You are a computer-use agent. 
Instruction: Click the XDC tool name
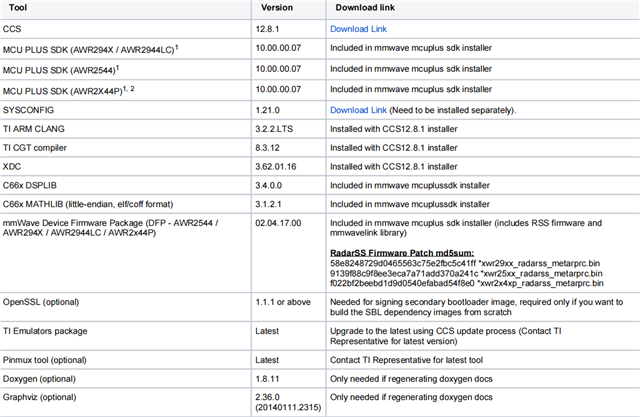[12, 166]
